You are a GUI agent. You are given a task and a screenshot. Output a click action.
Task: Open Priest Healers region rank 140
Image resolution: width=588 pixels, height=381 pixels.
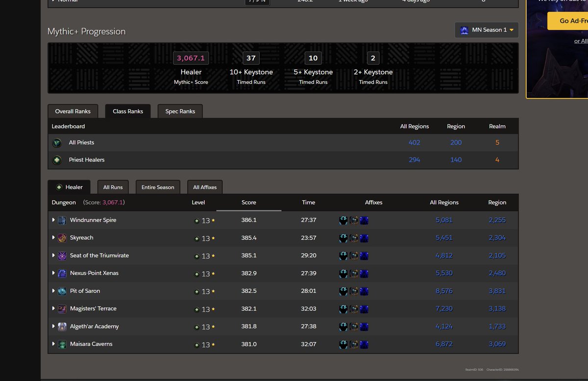point(456,160)
